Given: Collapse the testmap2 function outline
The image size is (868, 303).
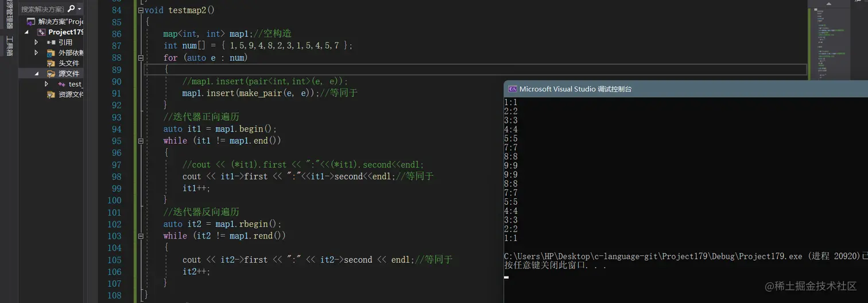Looking at the screenshot, I should 141,10.
